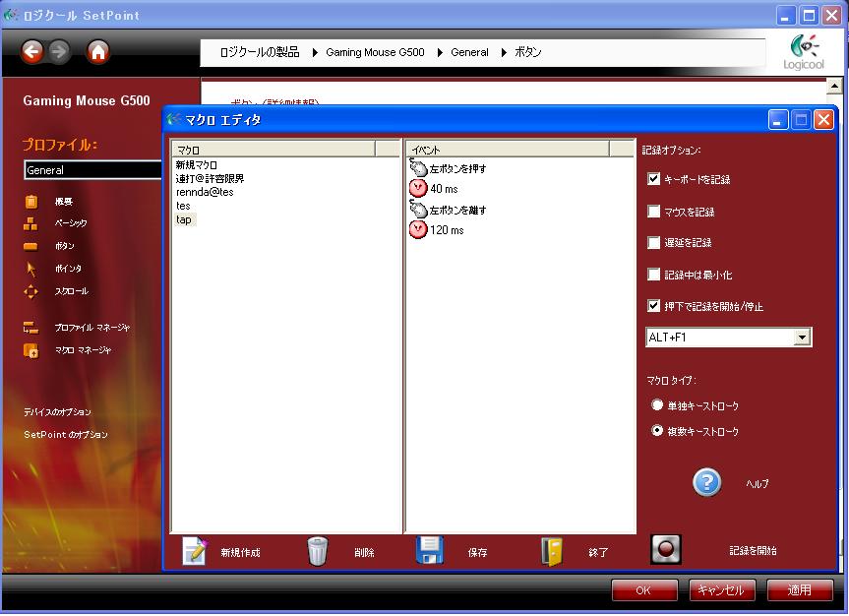Click the 削除 label
849x616 pixels.
tap(364, 553)
